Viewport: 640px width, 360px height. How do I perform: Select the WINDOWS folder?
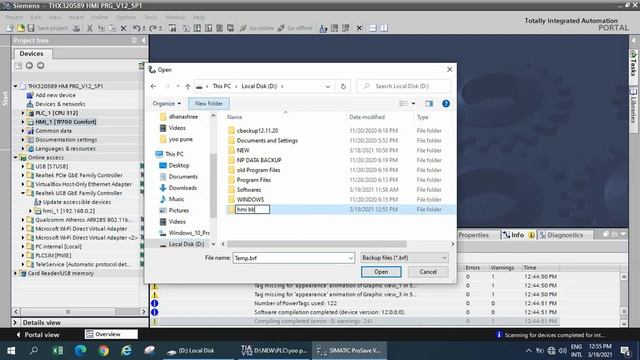coord(250,200)
